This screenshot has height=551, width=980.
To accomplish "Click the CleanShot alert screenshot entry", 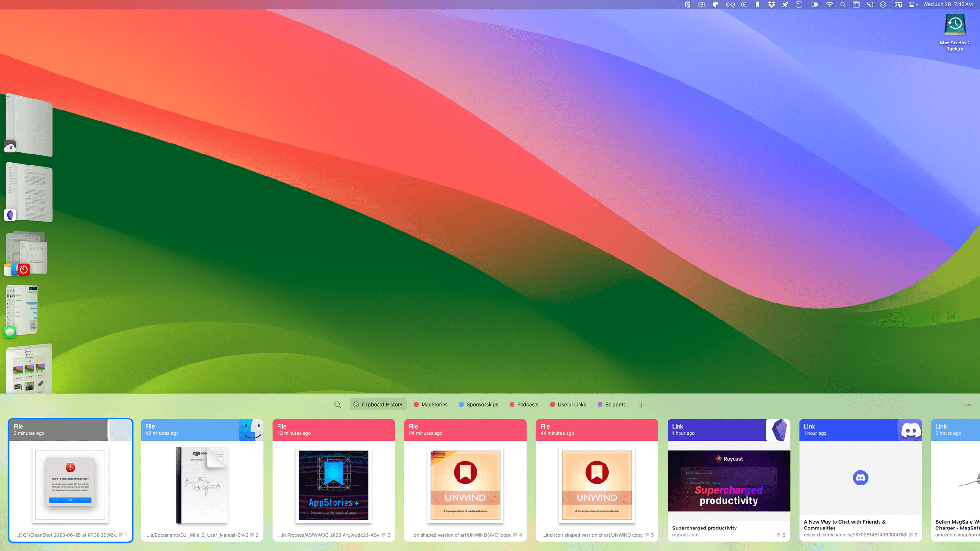I will [x=70, y=480].
